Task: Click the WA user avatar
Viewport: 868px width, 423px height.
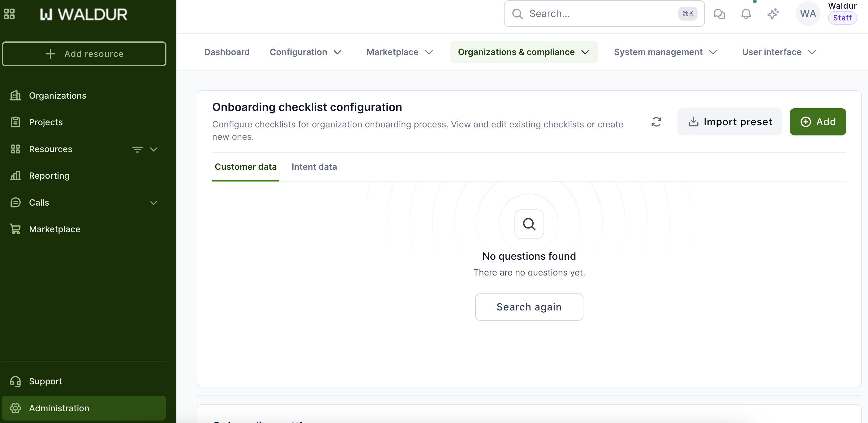Action: [808, 14]
